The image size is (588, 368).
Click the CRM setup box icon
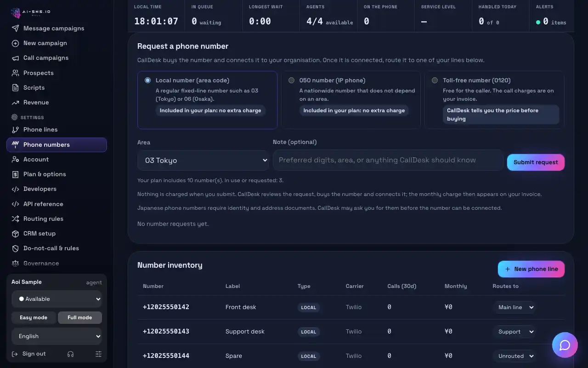point(15,234)
